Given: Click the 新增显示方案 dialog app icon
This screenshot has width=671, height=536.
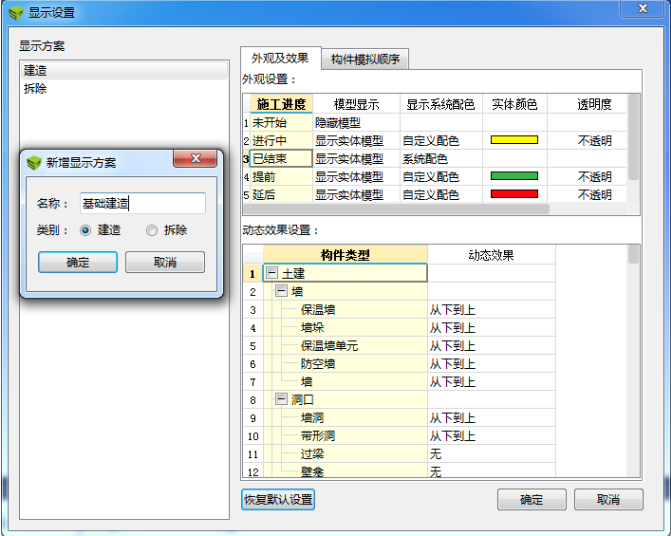Looking at the screenshot, I should click(34, 163).
